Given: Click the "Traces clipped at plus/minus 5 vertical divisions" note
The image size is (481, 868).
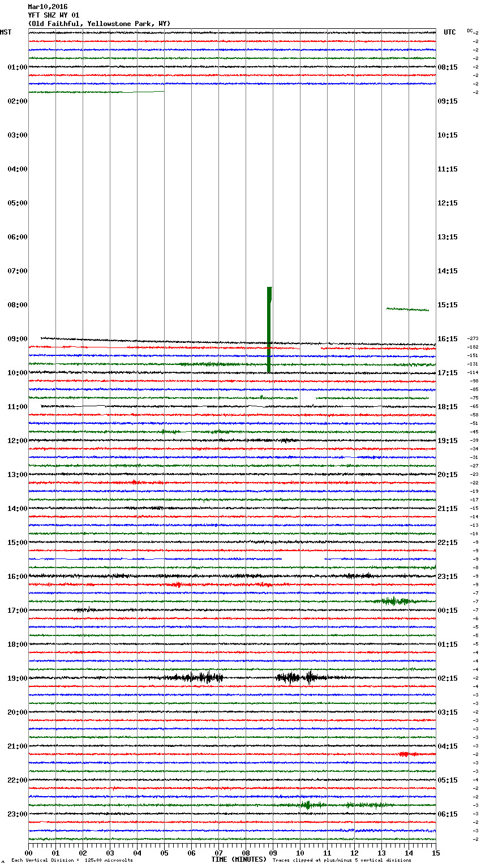Looking at the screenshot, I should 342,861.
